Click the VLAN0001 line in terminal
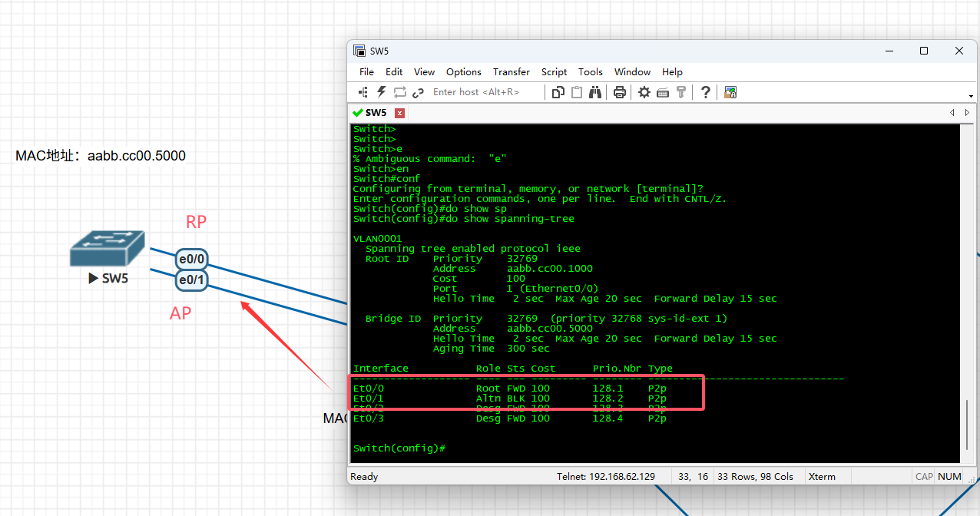This screenshot has height=516, width=980. [377, 239]
